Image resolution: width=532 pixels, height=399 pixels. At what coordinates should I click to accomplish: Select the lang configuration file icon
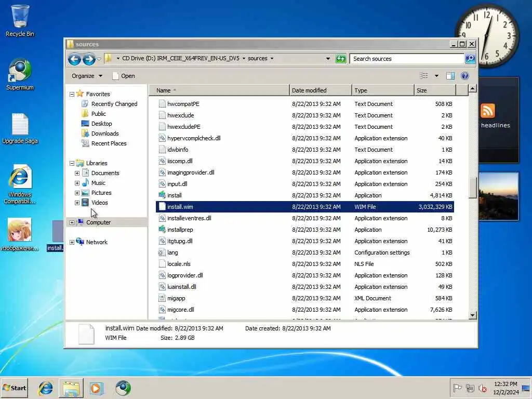pyautogui.click(x=162, y=252)
